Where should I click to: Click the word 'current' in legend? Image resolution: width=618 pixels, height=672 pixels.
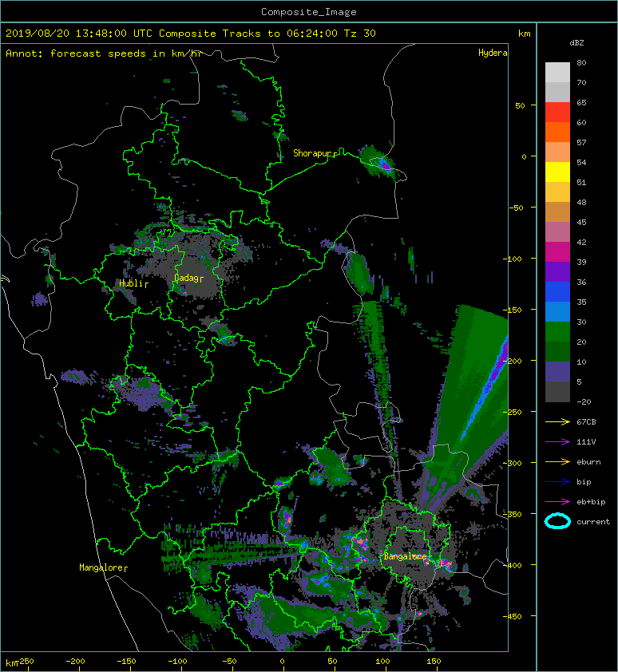(593, 522)
